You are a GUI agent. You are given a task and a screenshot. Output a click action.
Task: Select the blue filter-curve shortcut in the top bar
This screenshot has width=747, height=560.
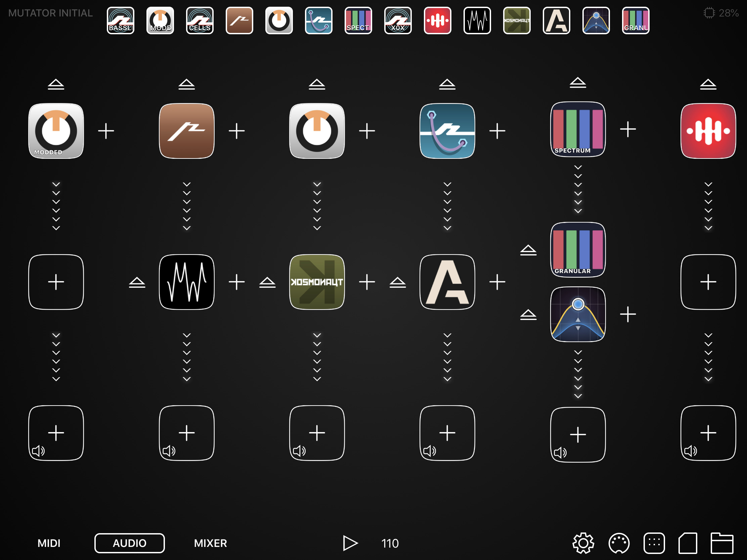(596, 20)
